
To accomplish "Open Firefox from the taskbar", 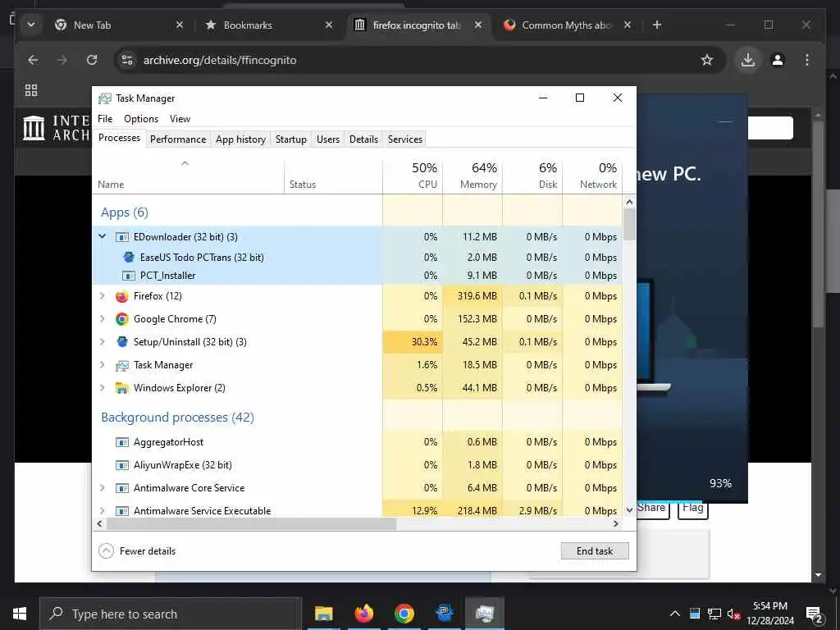I will tap(363, 614).
